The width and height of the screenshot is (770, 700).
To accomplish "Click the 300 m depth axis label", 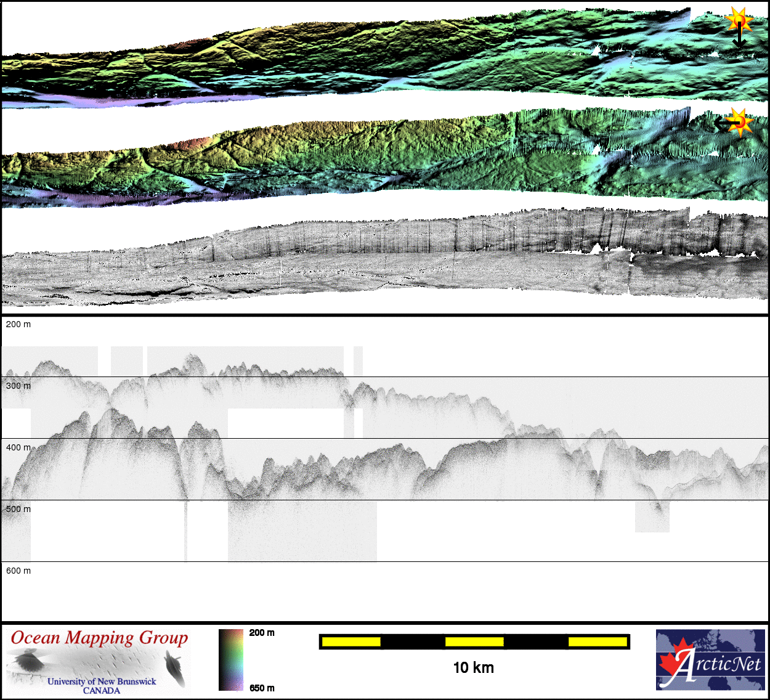I will [18, 386].
